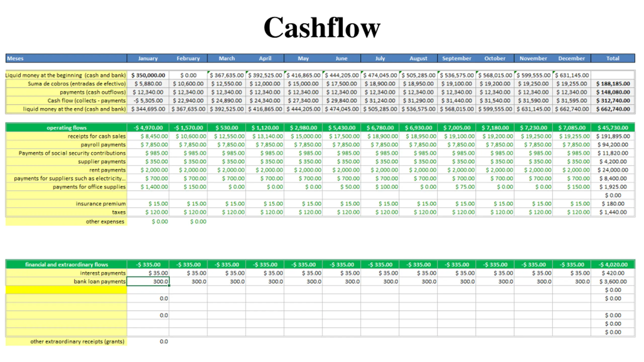
Task: Click the $ 420.00 interest total
Action: tap(613, 273)
